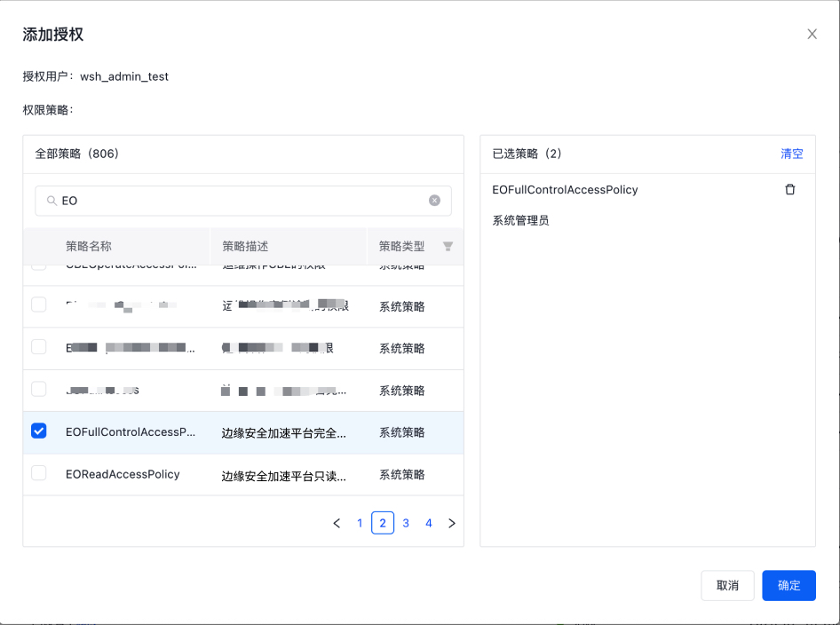Jump to page 1
The height and width of the screenshot is (625, 840).
360,523
